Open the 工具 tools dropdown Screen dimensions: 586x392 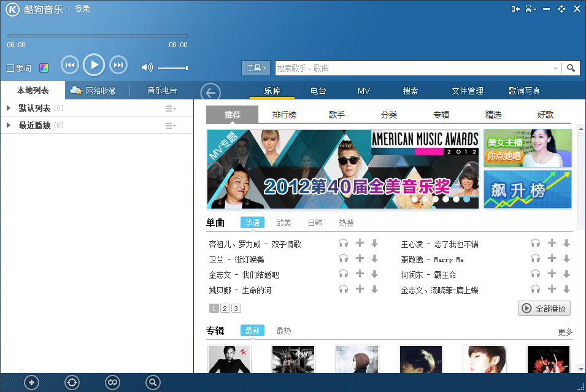pos(256,68)
